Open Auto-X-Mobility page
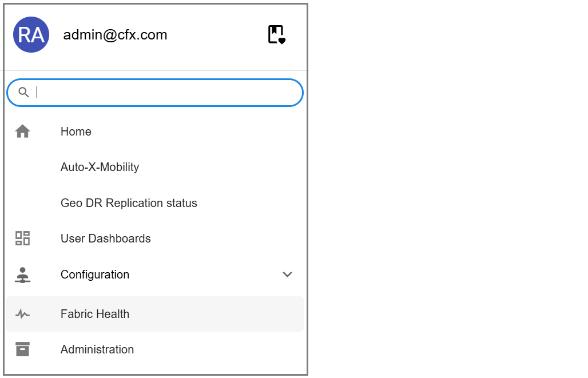The width and height of the screenshot is (588, 378). pyautogui.click(x=100, y=167)
